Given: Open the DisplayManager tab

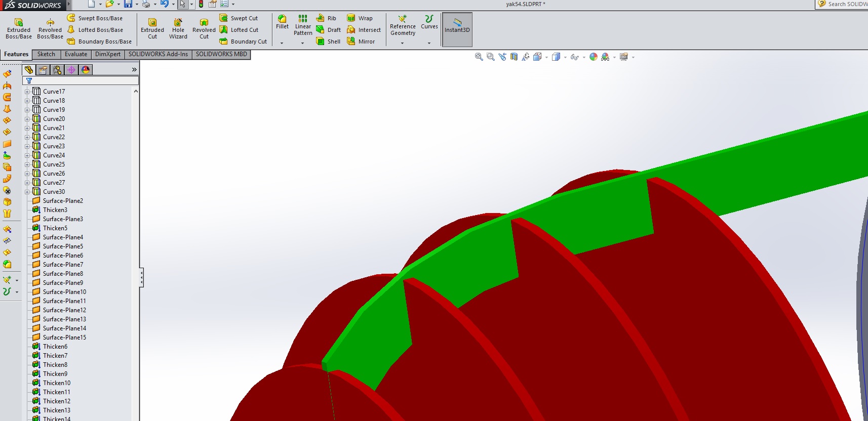Looking at the screenshot, I should coord(86,70).
